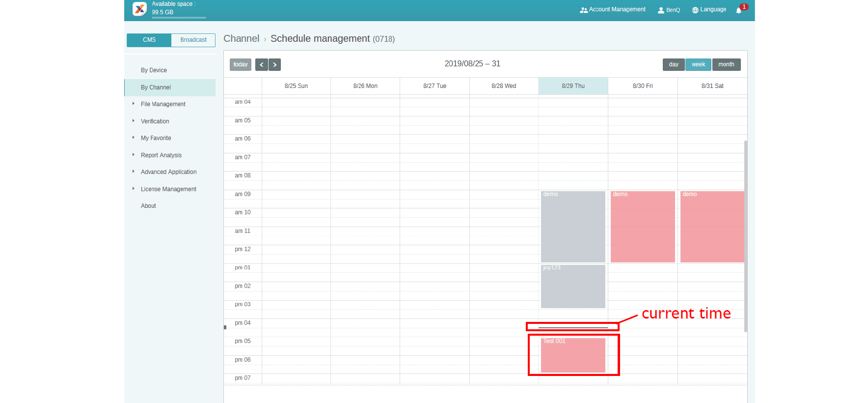Expand File Management menu
Screen dimensions: 868x403
[163, 104]
